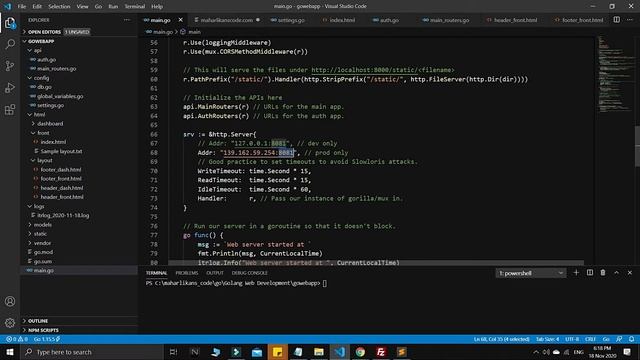Open go.mod file in explorer
This screenshot has height=360, width=640.
(43, 252)
